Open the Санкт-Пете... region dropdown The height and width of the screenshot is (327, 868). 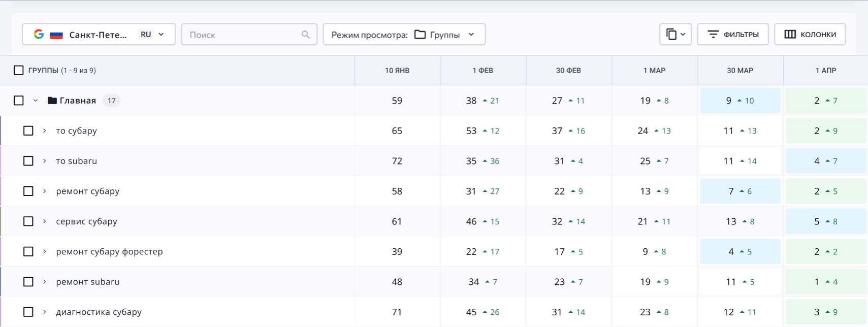pyautogui.click(x=99, y=35)
